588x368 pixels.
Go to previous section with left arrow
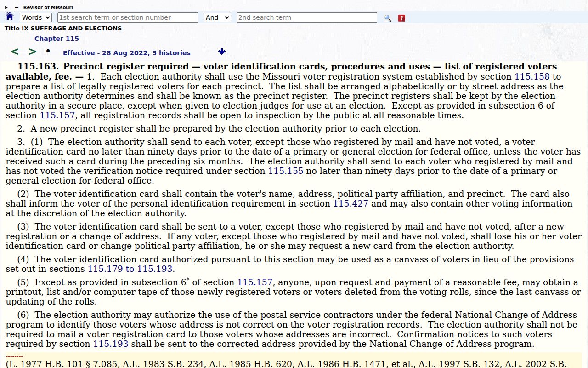pos(15,52)
